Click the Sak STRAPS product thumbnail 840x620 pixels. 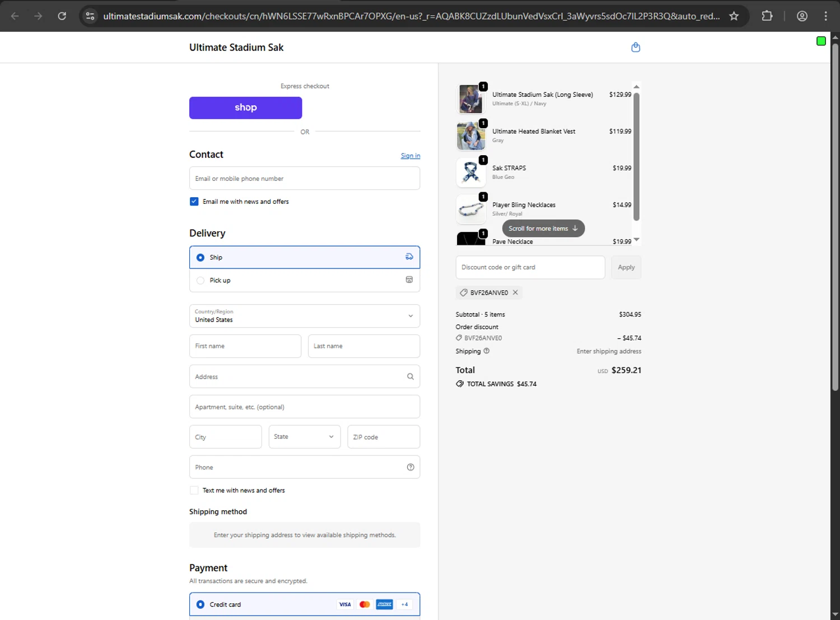pos(471,173)
